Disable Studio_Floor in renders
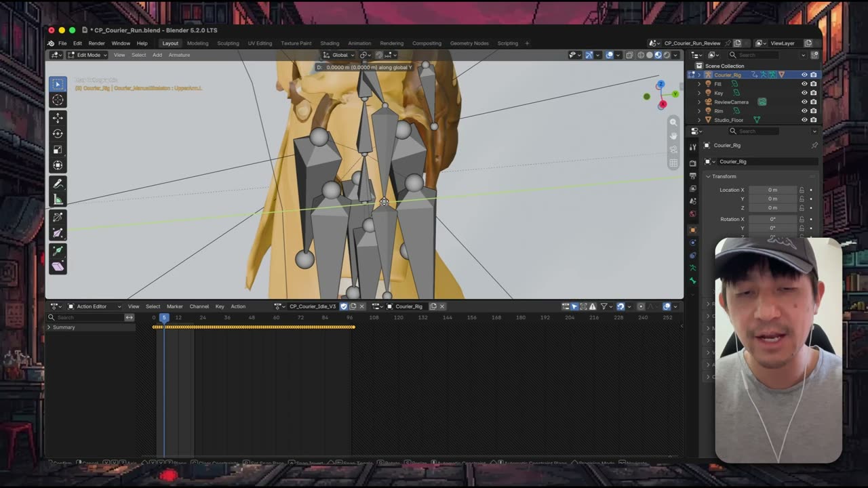 pos(813,120)
